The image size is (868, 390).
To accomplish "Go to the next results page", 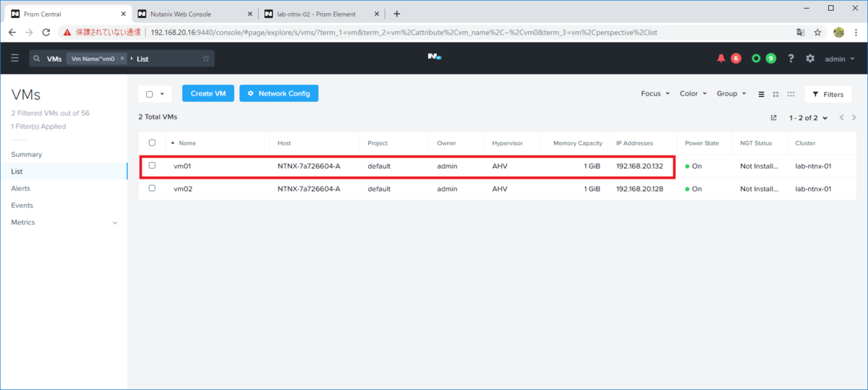I will pyautogui.click(x=854, y=117).
